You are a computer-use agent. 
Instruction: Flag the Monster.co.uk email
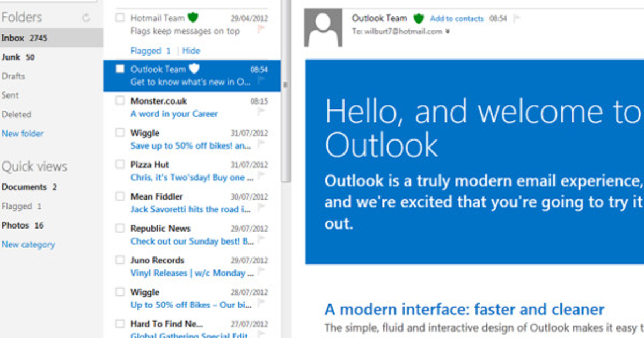[261, 112]
